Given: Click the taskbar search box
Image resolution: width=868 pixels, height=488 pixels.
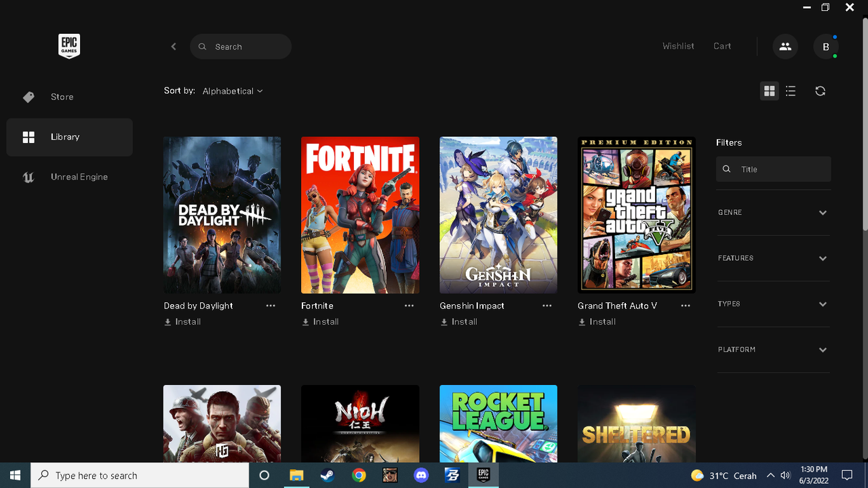Looking at the screenshot, I should pyautogui.click(x=140, y=475).
